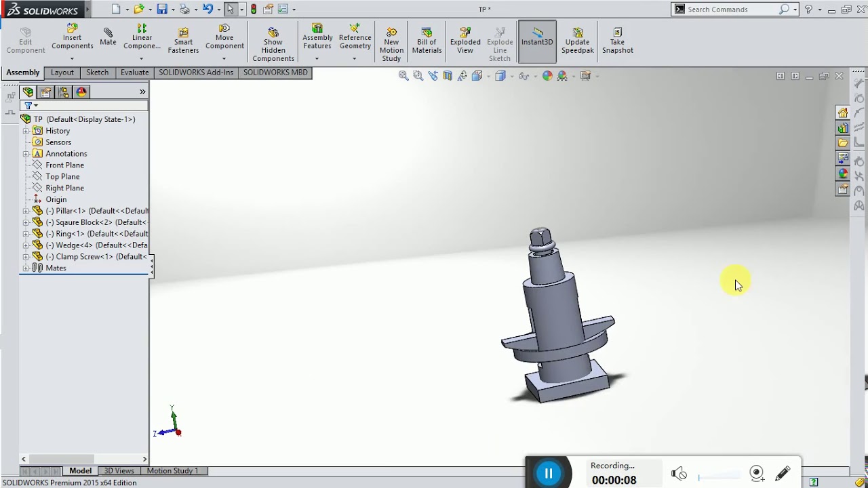
Task: Click the Edit Appearance color ball
Action: point(547,76)
